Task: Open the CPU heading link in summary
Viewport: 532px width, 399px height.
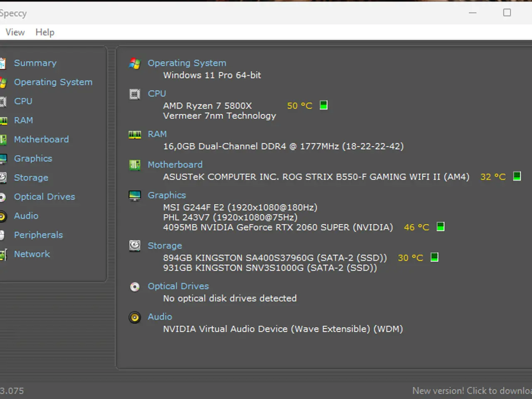Action: click(157, 94)
